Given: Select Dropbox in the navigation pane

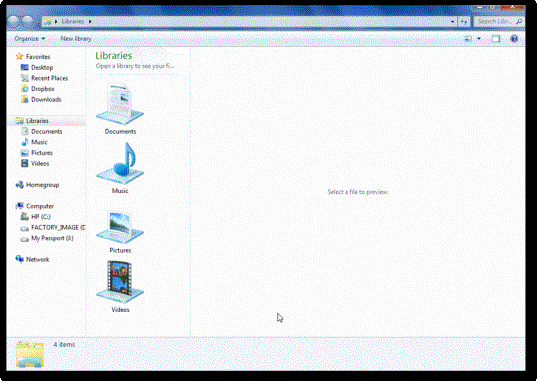Looking at the screenshot, I should pyautogui.click(x=43, y=89).
